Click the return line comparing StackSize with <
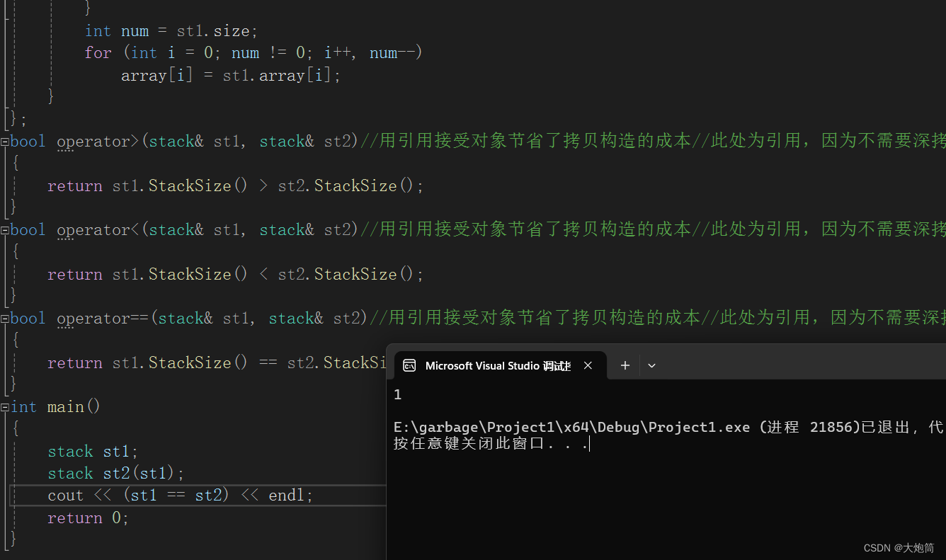The height and width of the screenshot is (560, 946). (x=235, y=275)
